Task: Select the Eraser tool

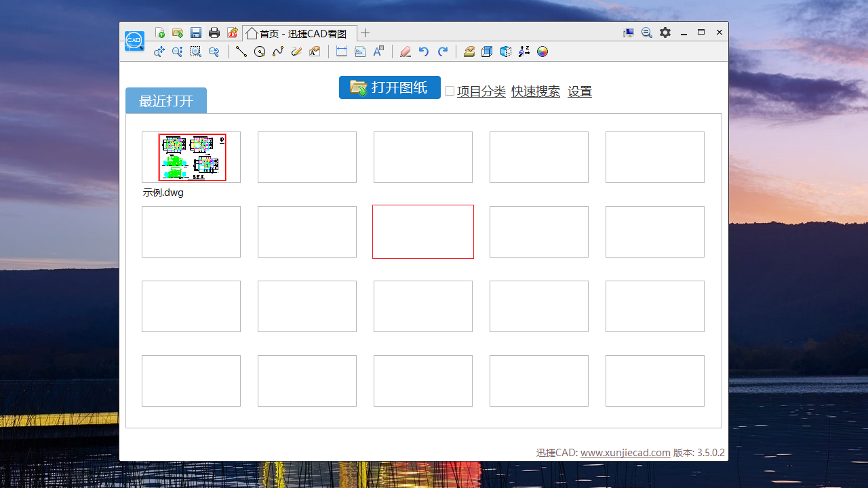Action: click(x=405, y=51)
